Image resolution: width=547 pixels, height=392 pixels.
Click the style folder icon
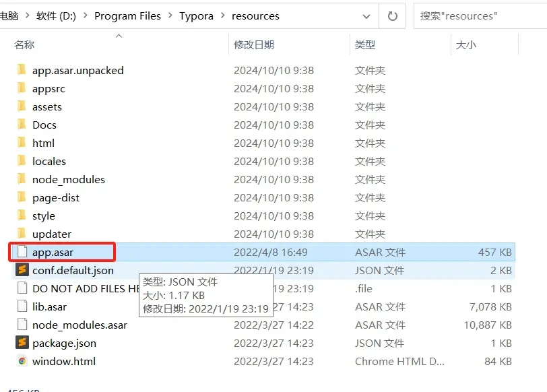click(x=22, y=215)
